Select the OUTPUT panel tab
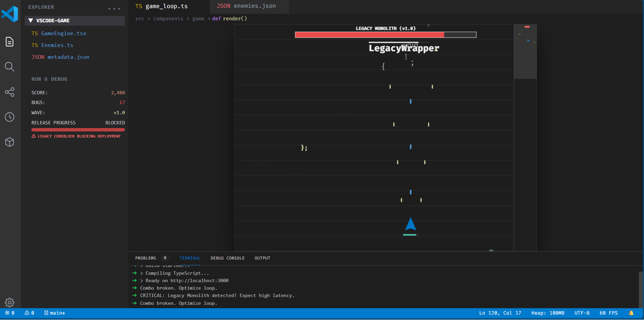 pyautogui.click(x=263, y=258)
